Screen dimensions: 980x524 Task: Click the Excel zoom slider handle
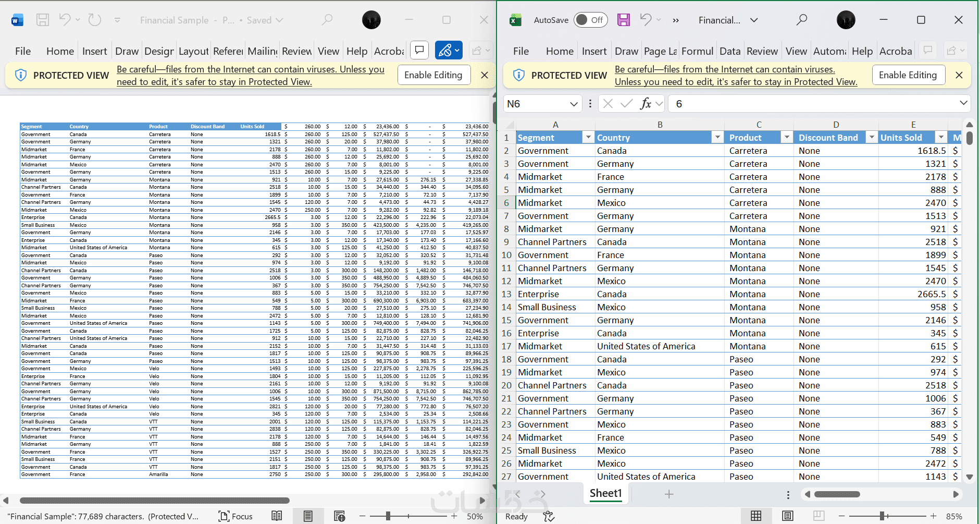click(x=882, y=516)
